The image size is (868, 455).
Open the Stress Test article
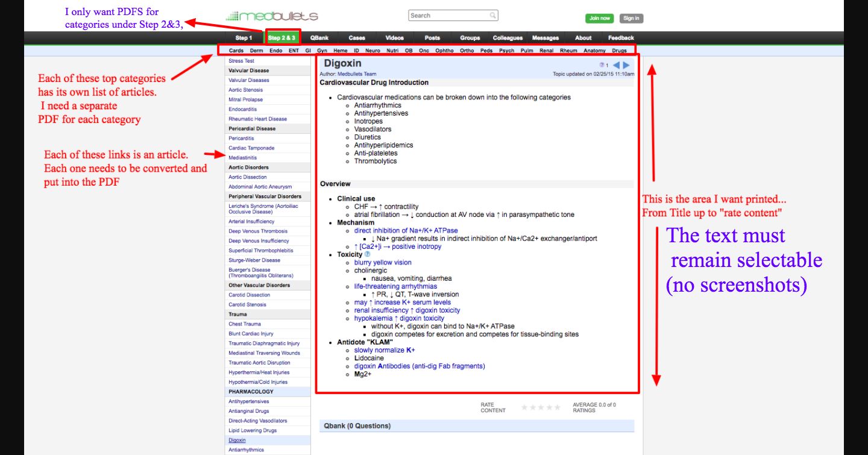[241, 61]
